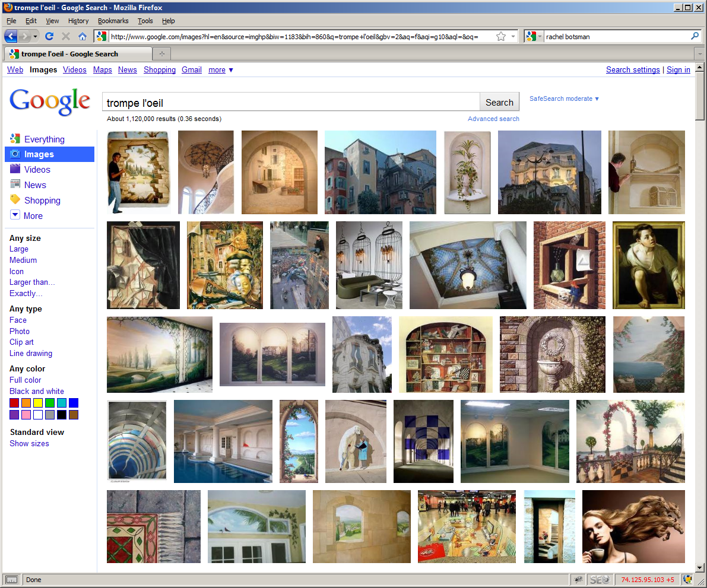Open the history dropdown arrow beside Forward
The width and height of the screenshot is (707, 588).
(35, 37)
